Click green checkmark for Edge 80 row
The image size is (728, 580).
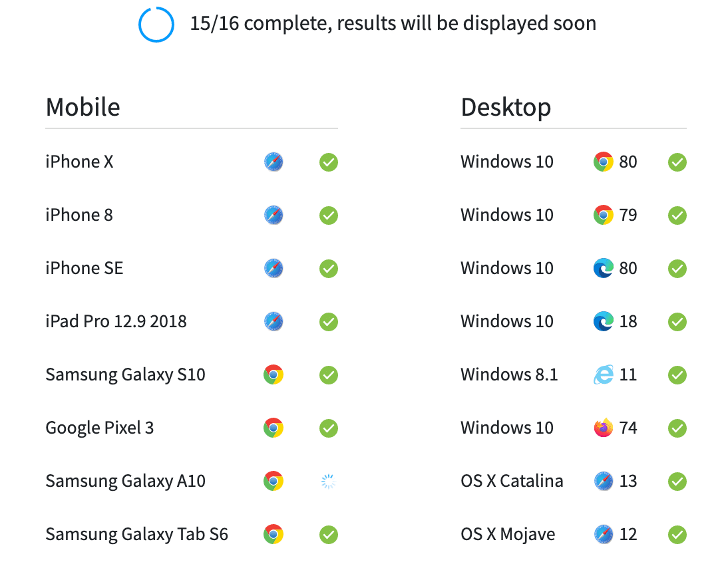tap(677, 269)
